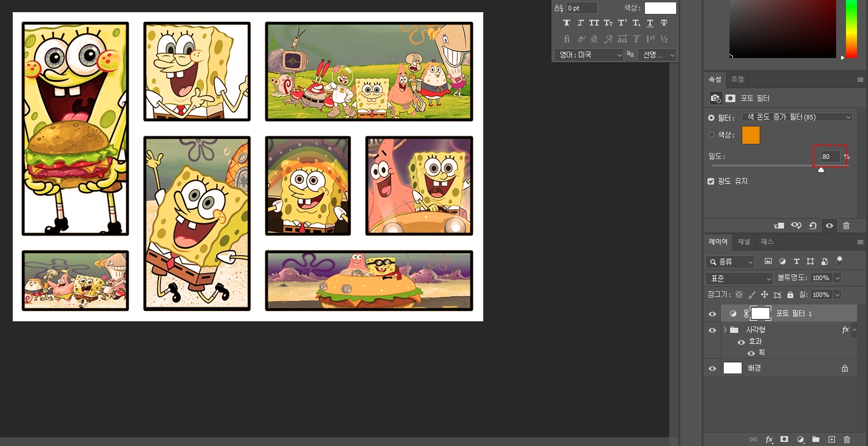Screen dimensions: 868x446
Task: Click the orange photo filter color swatch
Action: (x=751, y=135)
